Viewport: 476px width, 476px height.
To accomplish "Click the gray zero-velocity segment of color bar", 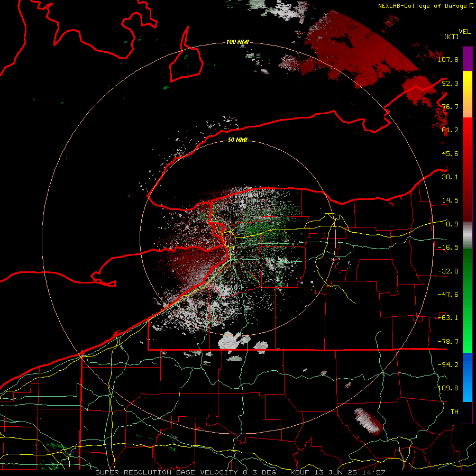I will (x=467, y=235).
